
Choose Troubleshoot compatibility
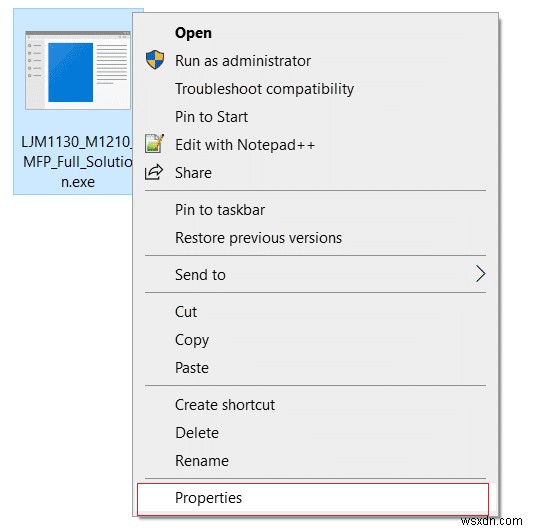click(264, 89)
